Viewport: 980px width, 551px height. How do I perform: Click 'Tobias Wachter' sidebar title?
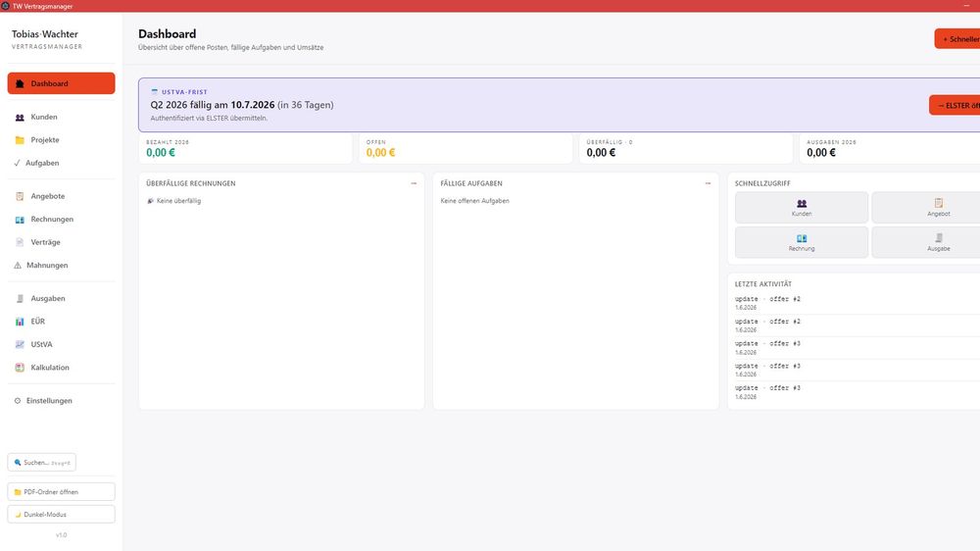pos(45,34)
